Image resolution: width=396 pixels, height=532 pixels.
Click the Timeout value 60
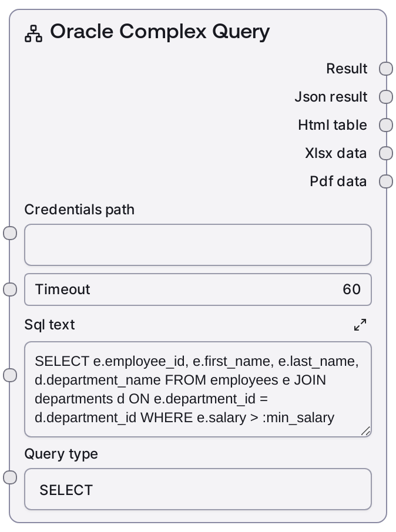tap(351, 289)
